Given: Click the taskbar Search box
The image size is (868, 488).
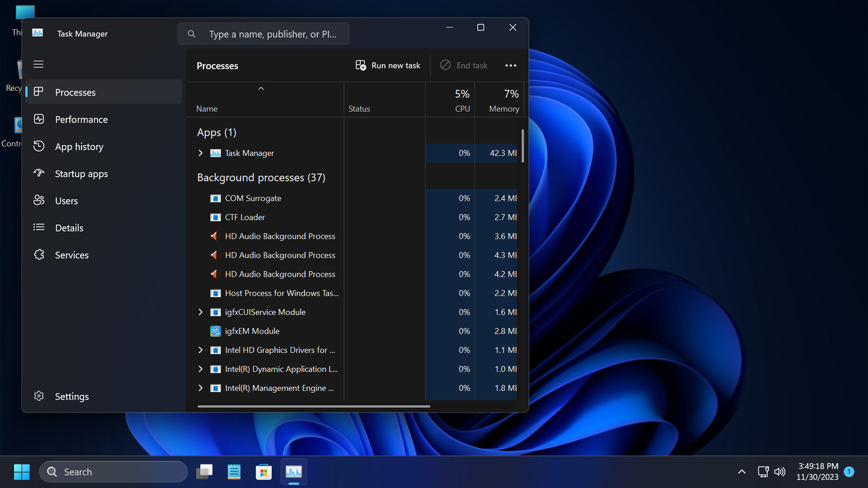Looking at the screenshot, I should (x=113, y=472).
